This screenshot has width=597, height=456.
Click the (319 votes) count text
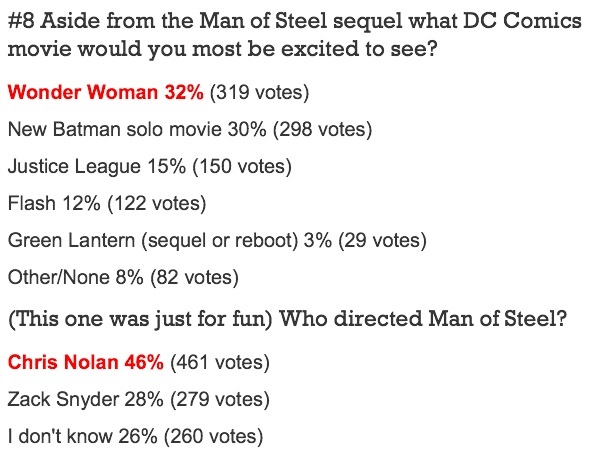tap(260, 92)
